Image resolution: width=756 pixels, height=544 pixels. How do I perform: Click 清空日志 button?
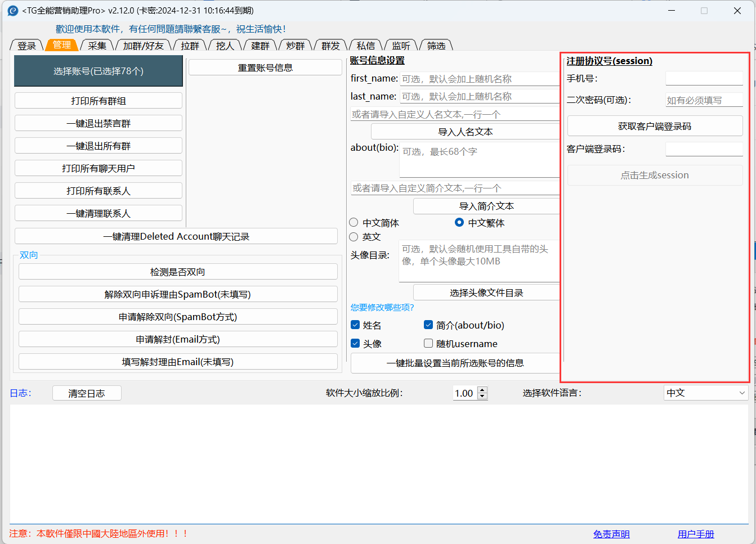click(x=87, y=393)
